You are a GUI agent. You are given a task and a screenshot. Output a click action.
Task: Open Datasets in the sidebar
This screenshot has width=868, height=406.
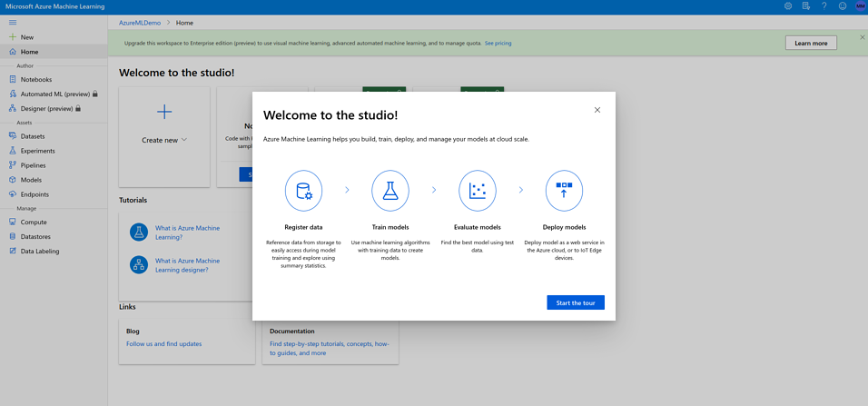pos(33,136)
